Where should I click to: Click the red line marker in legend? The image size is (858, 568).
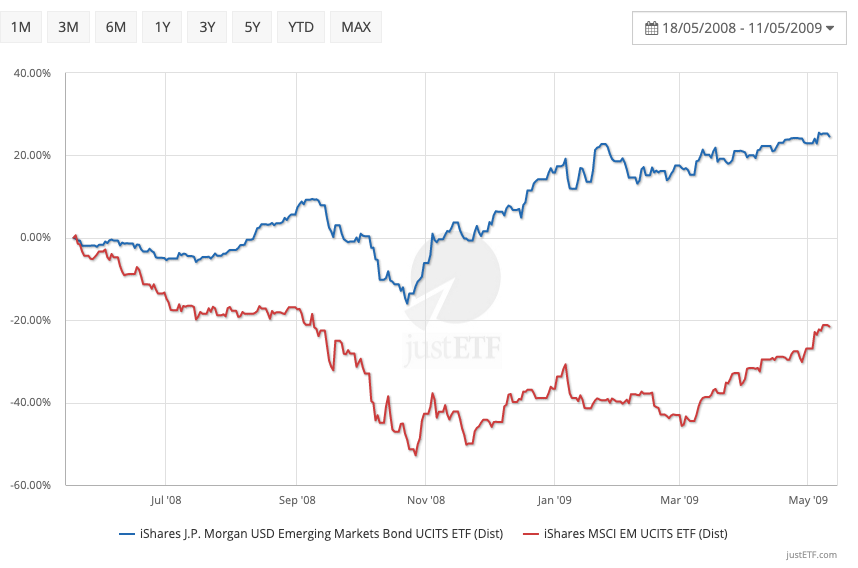[531, 534]
